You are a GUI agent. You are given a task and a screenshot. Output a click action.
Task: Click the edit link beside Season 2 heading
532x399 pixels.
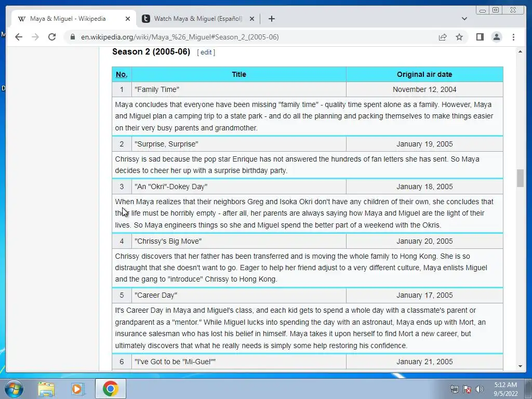coord(206,52)
